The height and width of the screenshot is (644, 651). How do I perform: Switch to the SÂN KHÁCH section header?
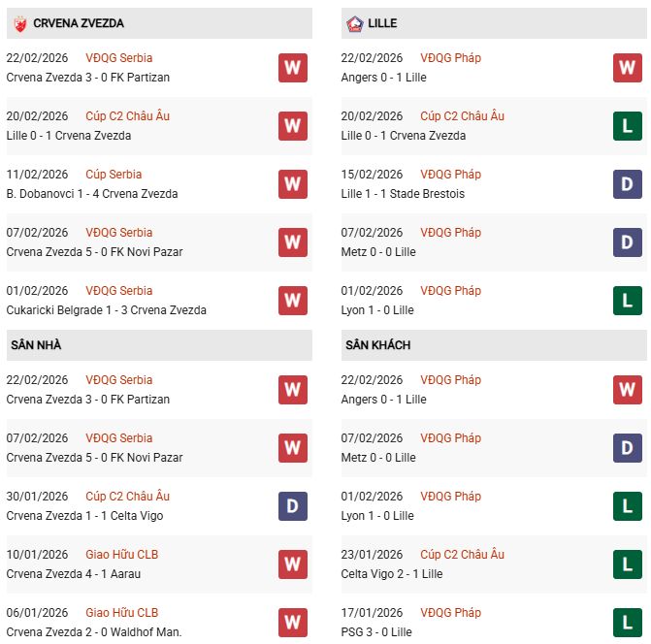point(378,345)
